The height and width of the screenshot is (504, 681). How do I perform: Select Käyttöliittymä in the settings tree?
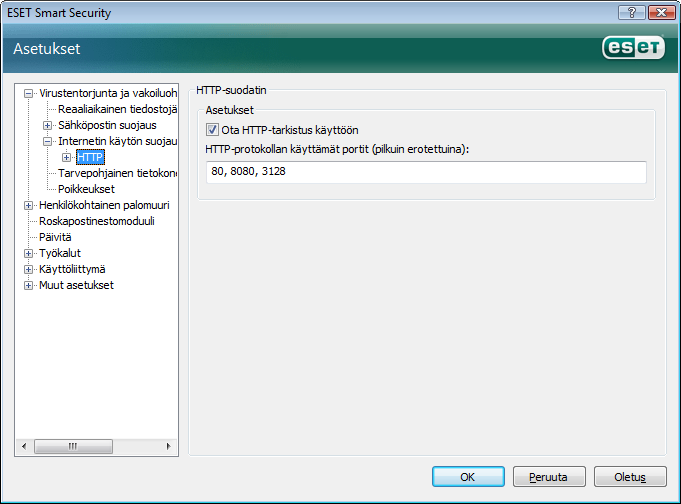pyautogui.click(x=72, y=269)
